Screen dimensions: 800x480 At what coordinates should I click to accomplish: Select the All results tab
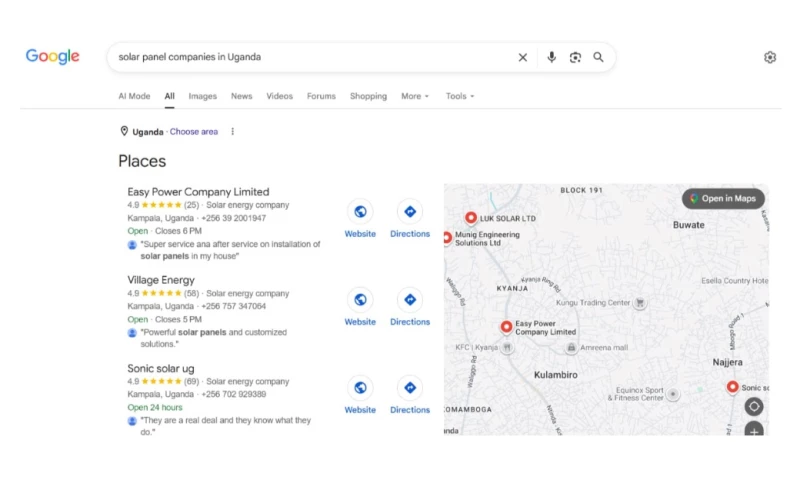point(169,96)
